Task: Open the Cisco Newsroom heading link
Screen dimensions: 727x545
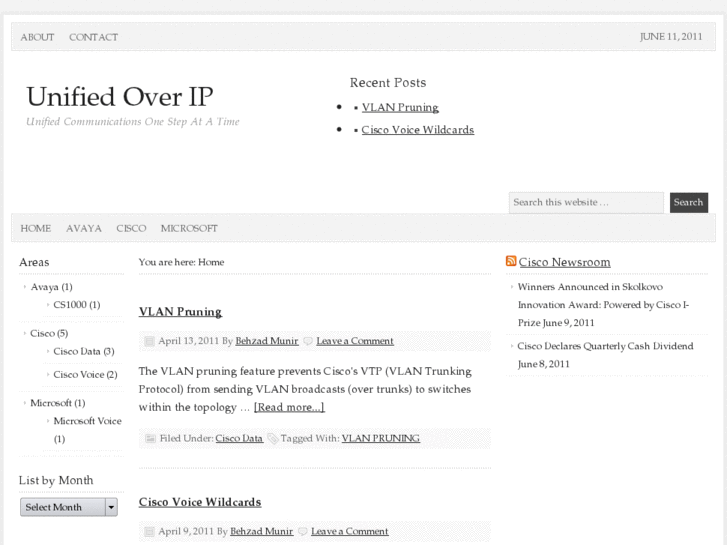Action: pos(564,262)
